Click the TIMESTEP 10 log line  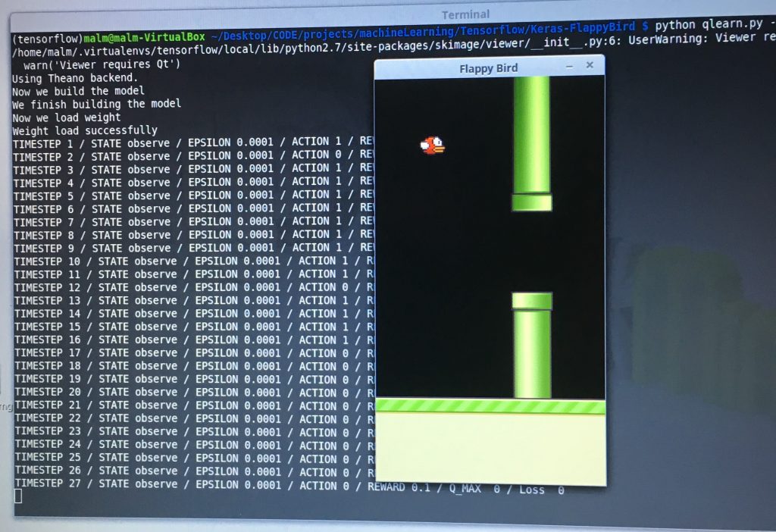tap(194, 261)
